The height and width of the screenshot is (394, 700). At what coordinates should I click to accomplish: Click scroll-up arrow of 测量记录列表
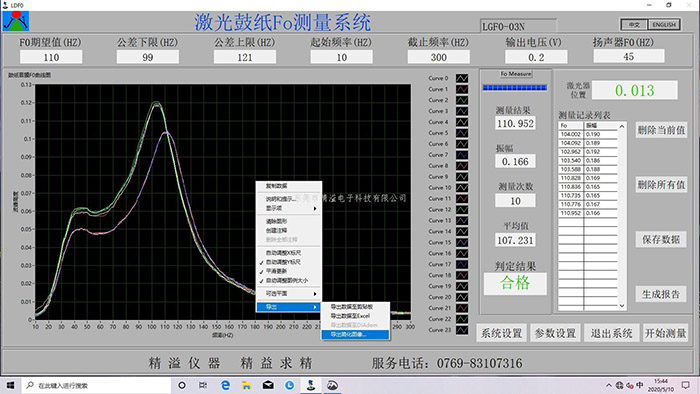point(621,127)
